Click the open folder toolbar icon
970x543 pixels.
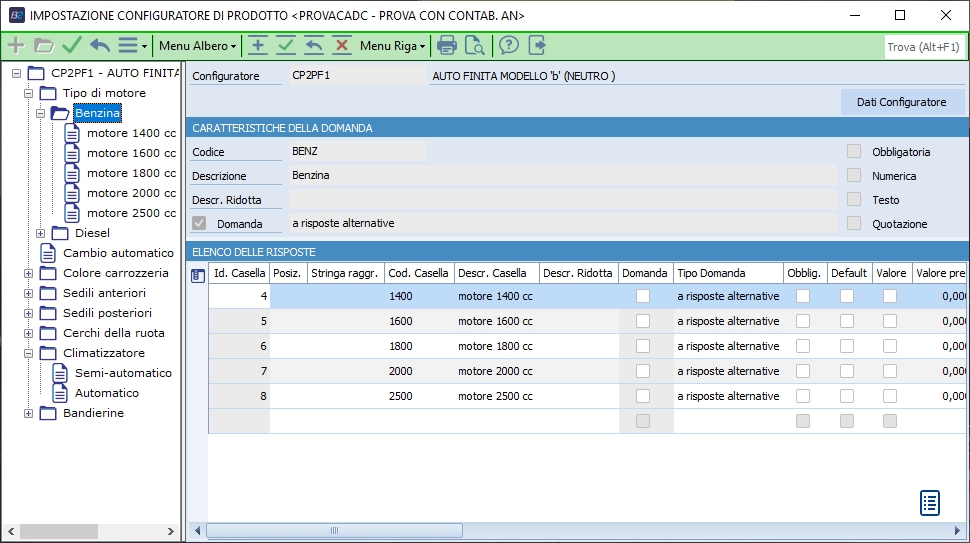(x=43, y=46)
